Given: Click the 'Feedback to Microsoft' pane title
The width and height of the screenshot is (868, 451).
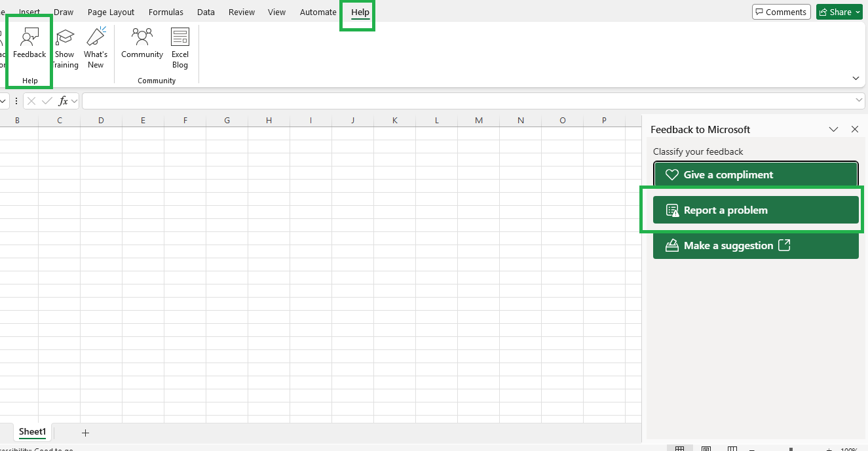Looking at the screenshot, I should coord(700,129).
